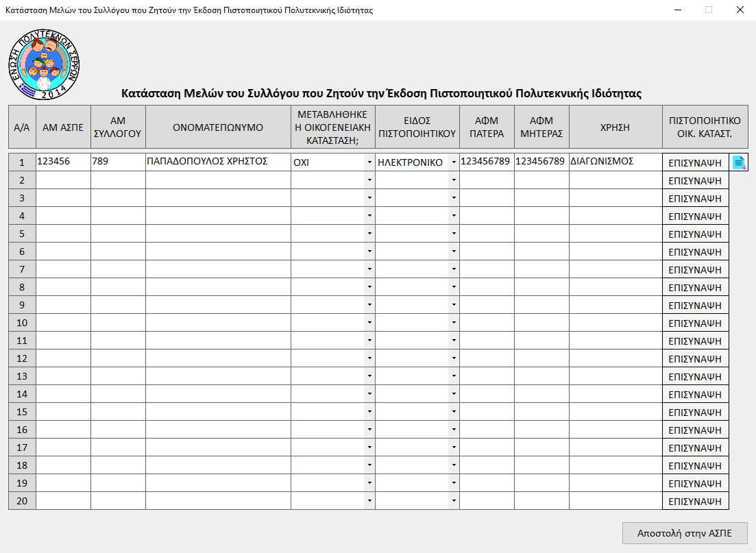Click row number 14 cell
The height and width of the screenshot is (553, 756).
22,395
